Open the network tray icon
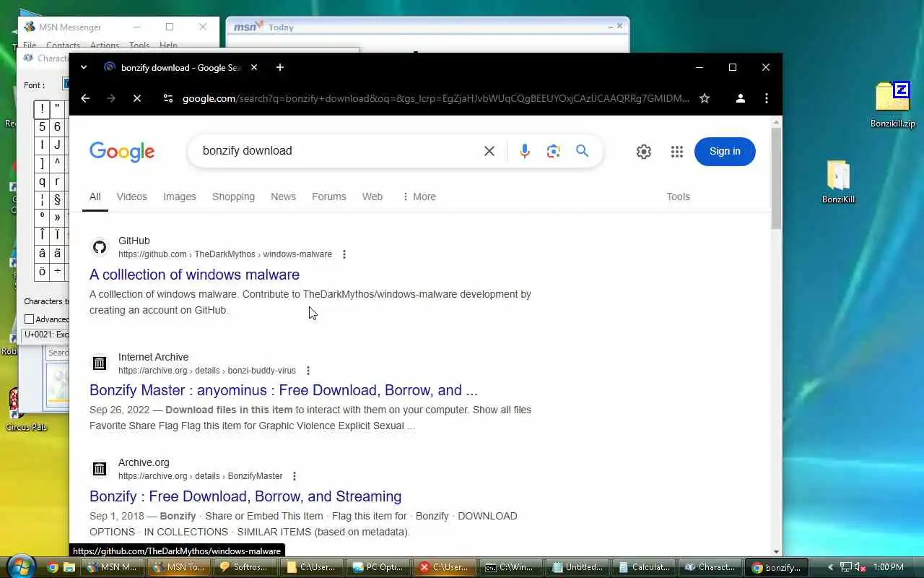The image size is (924, 578). click(846, 567)
